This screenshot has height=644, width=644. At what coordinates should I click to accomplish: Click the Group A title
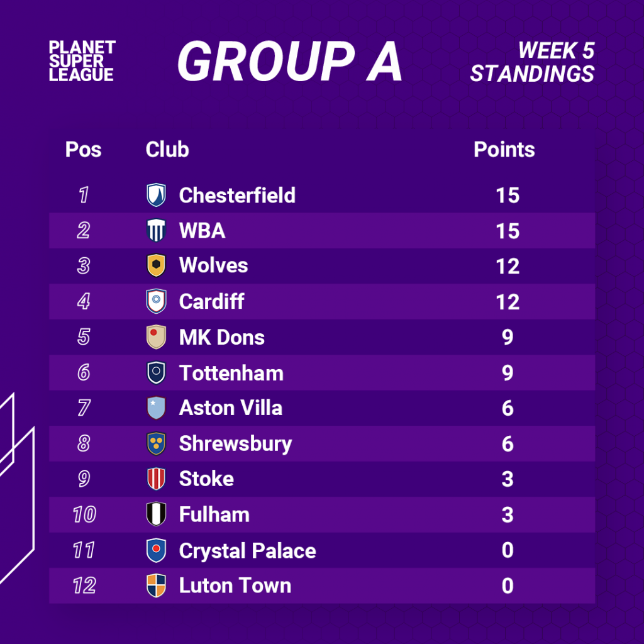click(289, 61)
